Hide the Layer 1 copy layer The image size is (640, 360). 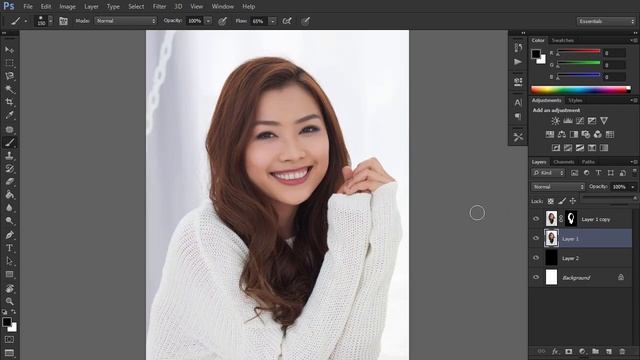point(536,219)
